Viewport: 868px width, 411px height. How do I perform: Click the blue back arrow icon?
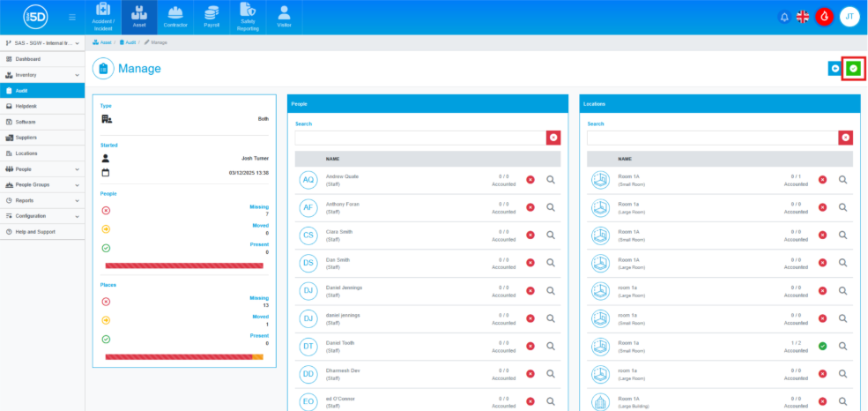click(835, 69)
